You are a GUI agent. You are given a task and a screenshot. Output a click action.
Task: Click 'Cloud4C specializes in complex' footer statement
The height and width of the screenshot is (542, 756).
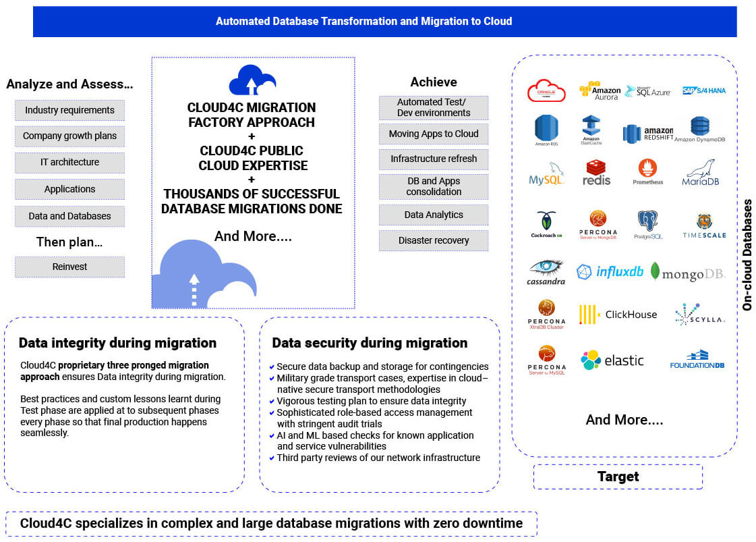[x=272, y=524]
